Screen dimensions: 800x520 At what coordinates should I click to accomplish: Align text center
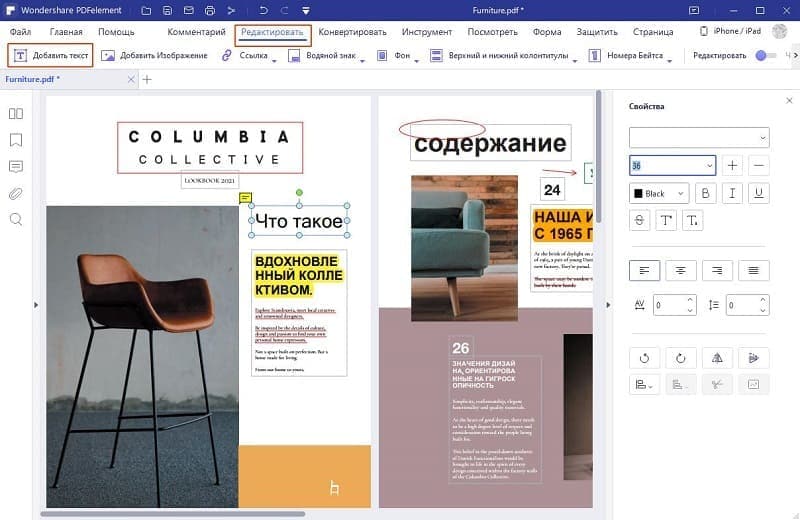point(681,270)
